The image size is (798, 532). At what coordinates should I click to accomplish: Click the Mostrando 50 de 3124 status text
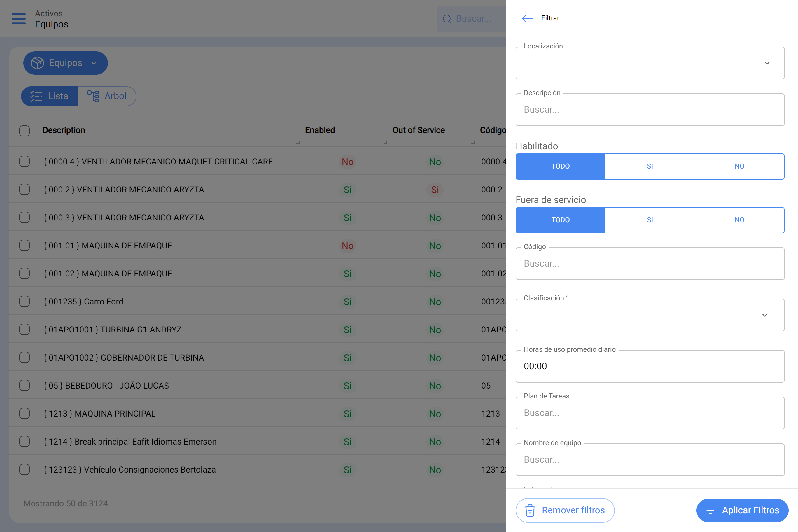click(66, 503)
